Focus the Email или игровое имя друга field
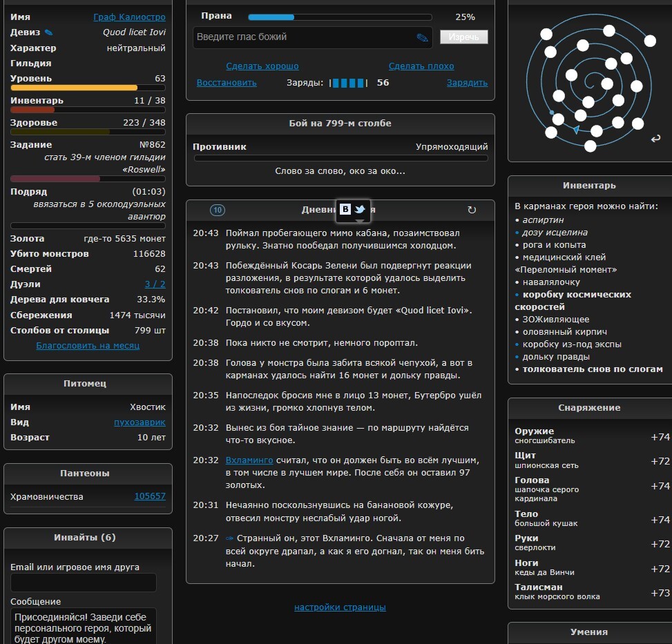This screenshot has width=672, height=644. tap(84, 583)
